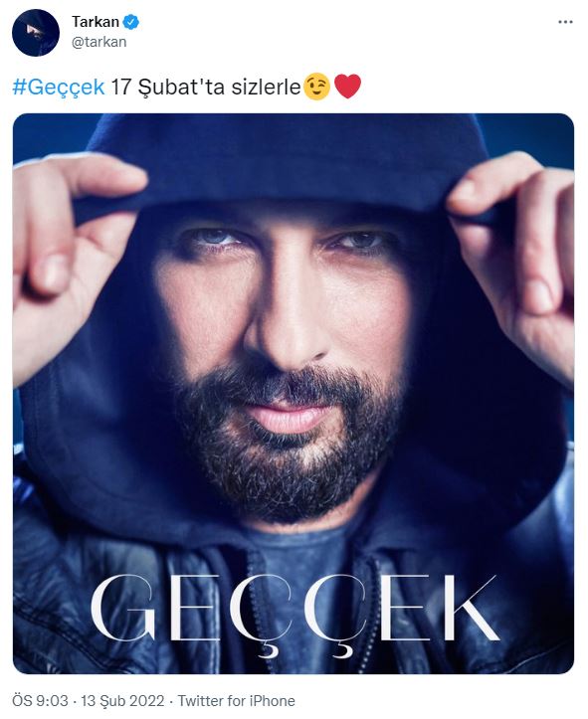
Task: Select the text 17 Şubat'ta sizlerle
Action: tap(206, 87)
